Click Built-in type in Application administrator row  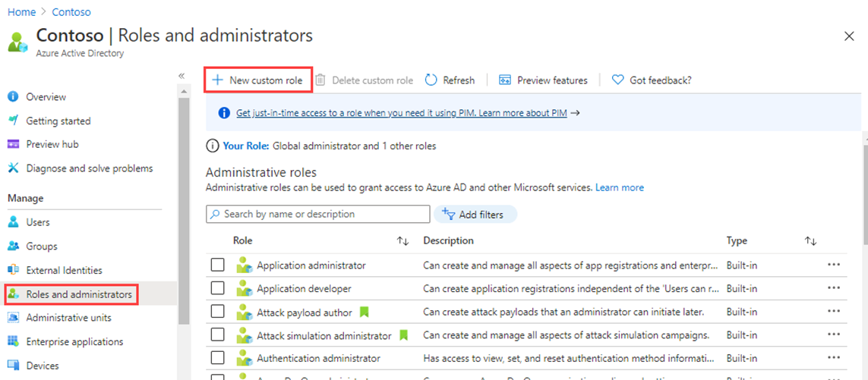[742, 265]
